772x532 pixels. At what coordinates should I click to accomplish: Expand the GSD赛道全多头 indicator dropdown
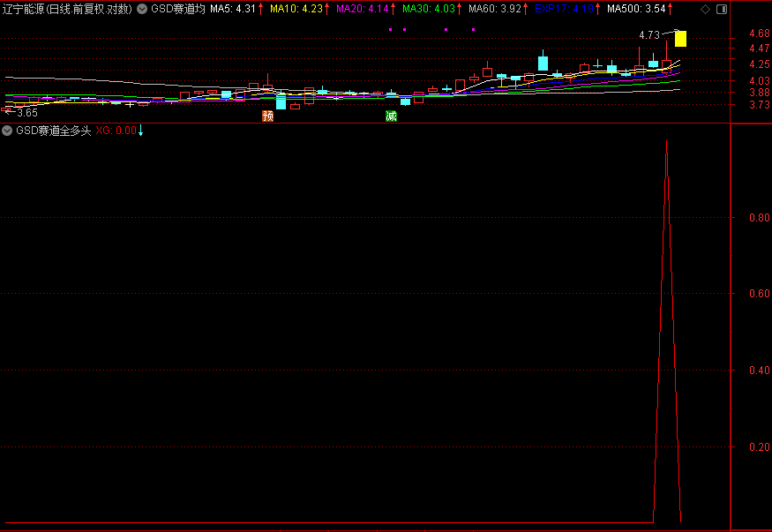(x=8, y=131)
